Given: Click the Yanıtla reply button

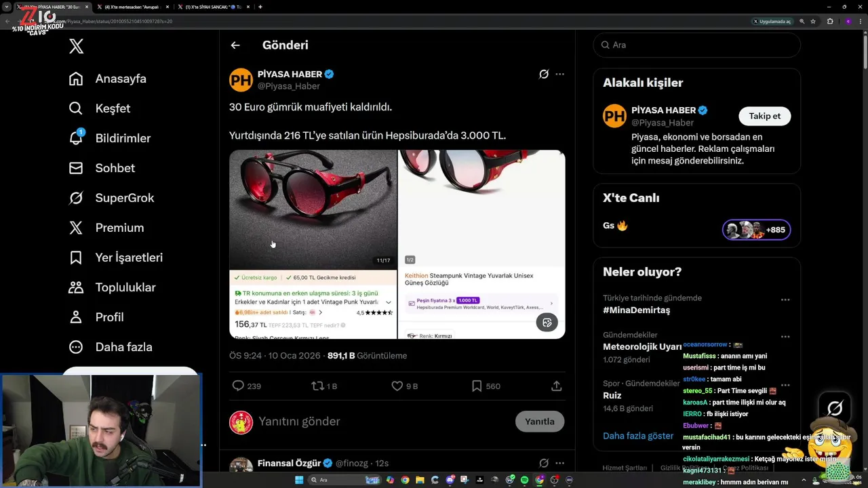Looking at the screenshot, I should [540, 421].
